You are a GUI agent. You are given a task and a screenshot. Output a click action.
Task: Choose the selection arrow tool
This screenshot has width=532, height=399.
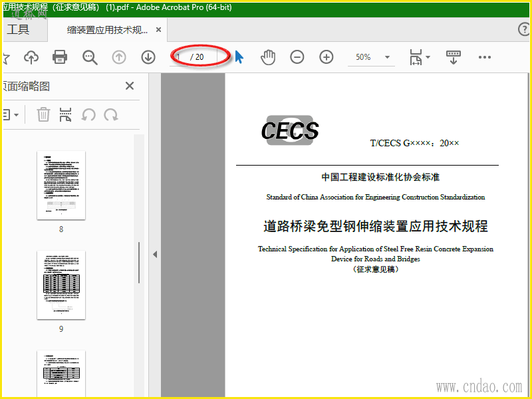click(x=239, y=57)
